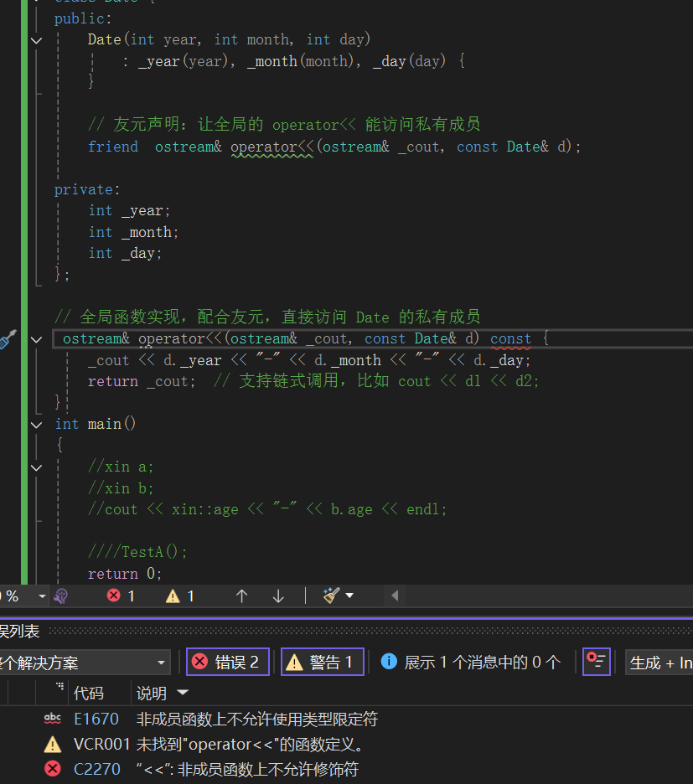This screenshot has width=693, height=784.
Task: Click the red error icon for C2270
Action: pos(53,769)
